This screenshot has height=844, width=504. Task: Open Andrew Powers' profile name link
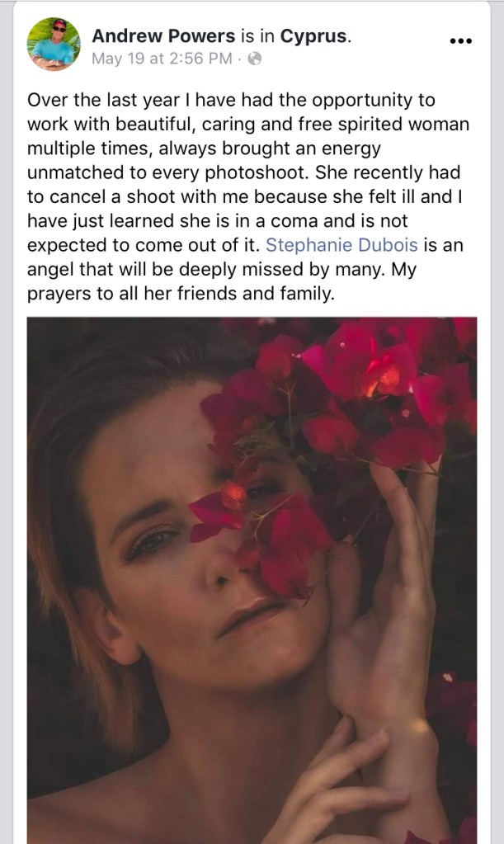(x=163, y=35)
